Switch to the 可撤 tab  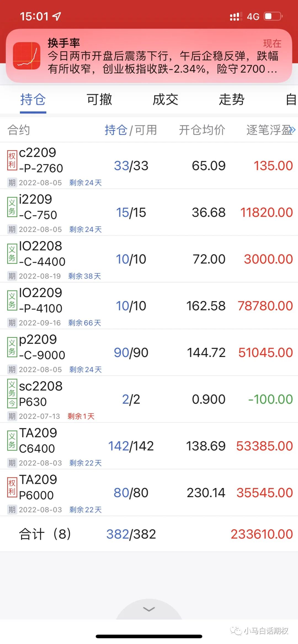(x=99, y=99)
